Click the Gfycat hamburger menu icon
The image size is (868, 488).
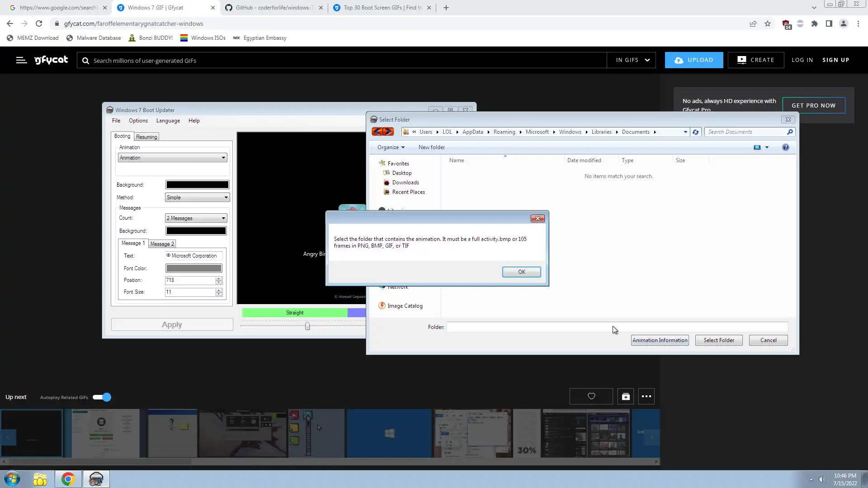[21, 60]
